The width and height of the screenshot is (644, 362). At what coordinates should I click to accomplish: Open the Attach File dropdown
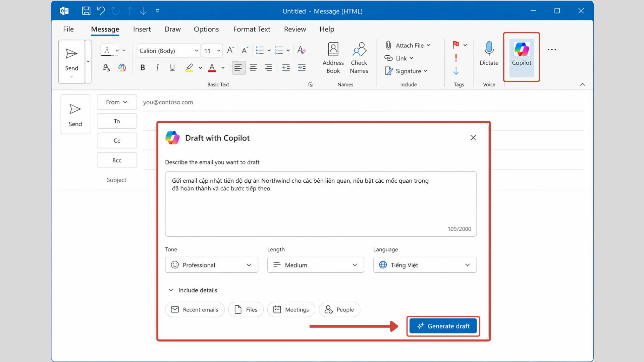(408, 45)
